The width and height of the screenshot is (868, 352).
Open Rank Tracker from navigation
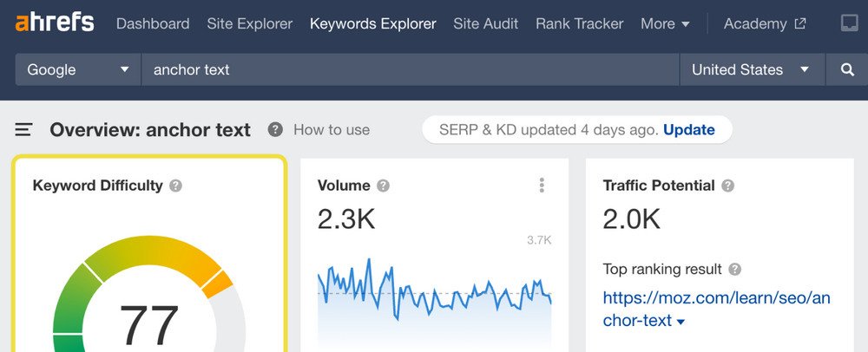tap(579, 23)
